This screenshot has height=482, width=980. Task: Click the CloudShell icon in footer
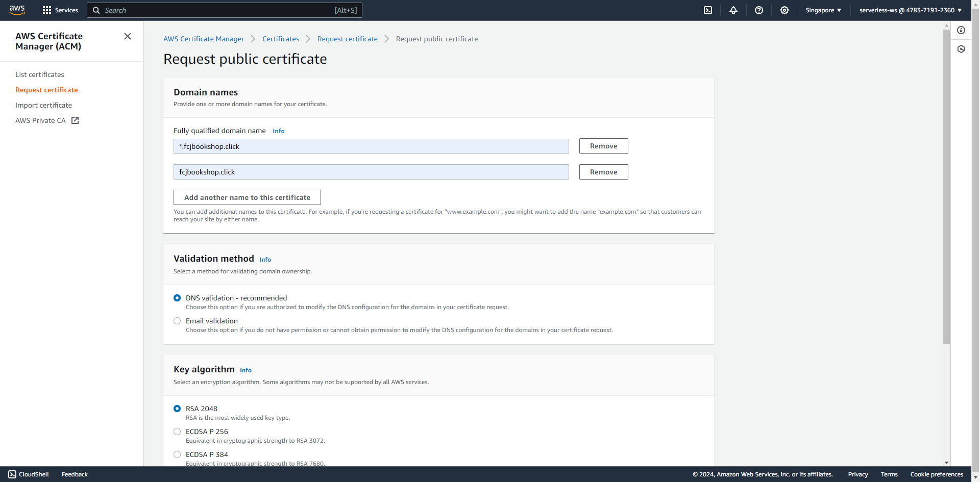[x=12, y=474]
